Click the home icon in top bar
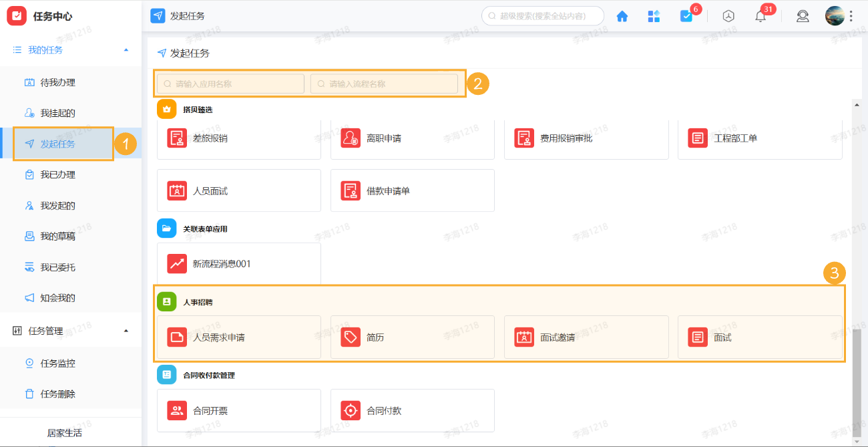 622,17
